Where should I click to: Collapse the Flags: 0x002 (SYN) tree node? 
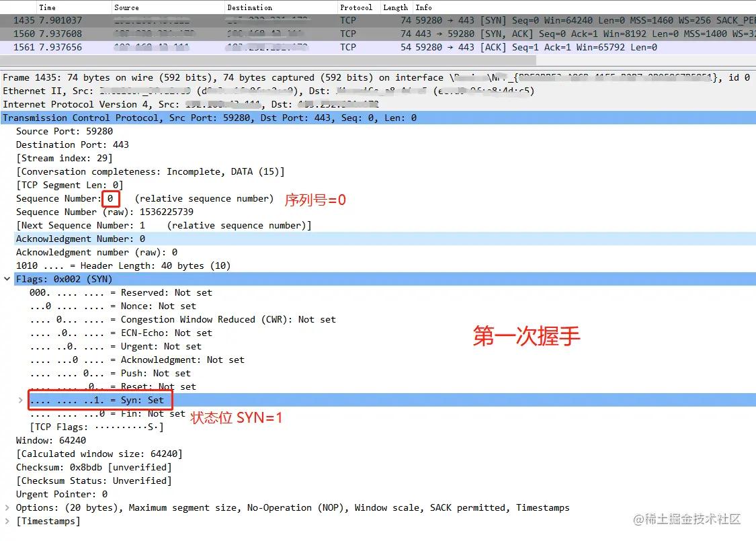tap(6, 278)
